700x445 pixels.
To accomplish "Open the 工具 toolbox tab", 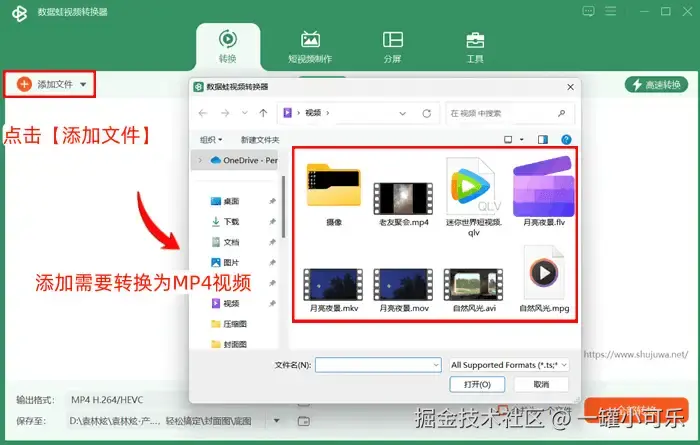I will pos(475,47).
